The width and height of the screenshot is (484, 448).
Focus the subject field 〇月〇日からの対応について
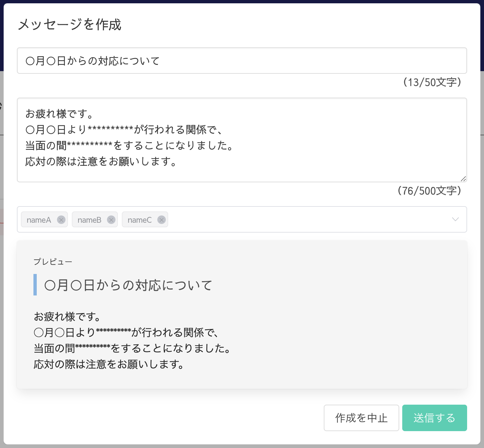[x=242, y=61]
